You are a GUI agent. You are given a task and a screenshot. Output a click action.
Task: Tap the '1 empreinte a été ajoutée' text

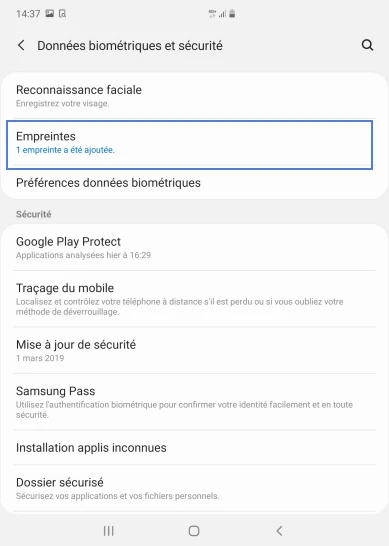(65, 150)
